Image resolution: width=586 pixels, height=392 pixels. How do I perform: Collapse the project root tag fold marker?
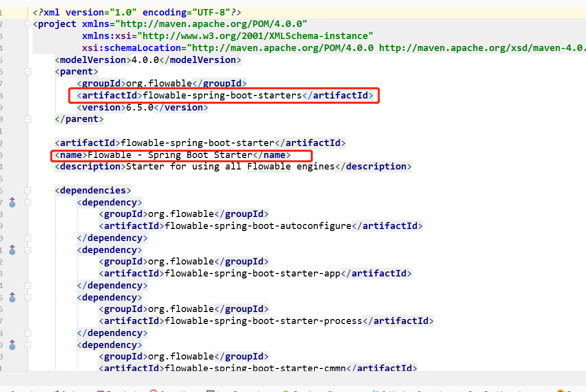27,24
